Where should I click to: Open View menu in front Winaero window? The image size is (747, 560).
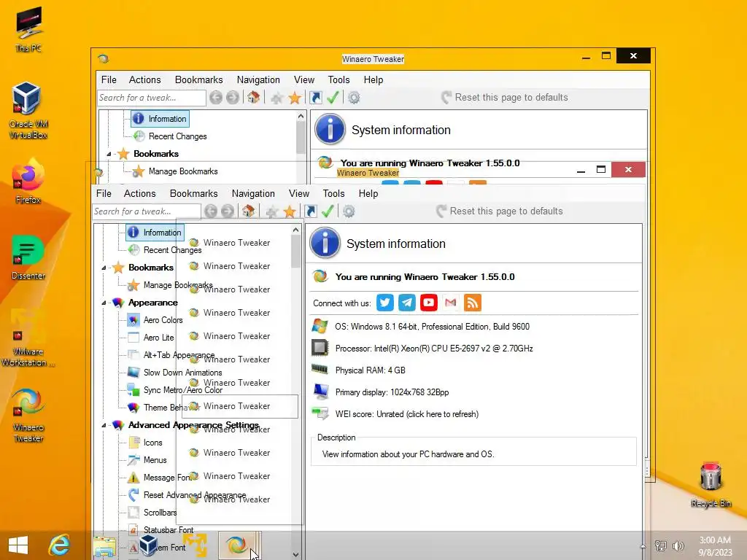pos(298,193)
